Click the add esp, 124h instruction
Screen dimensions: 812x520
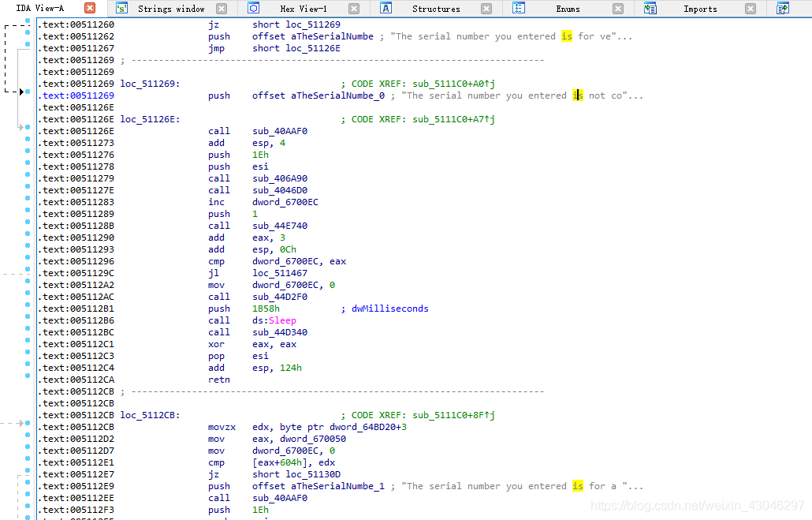[x=255, y=368]
